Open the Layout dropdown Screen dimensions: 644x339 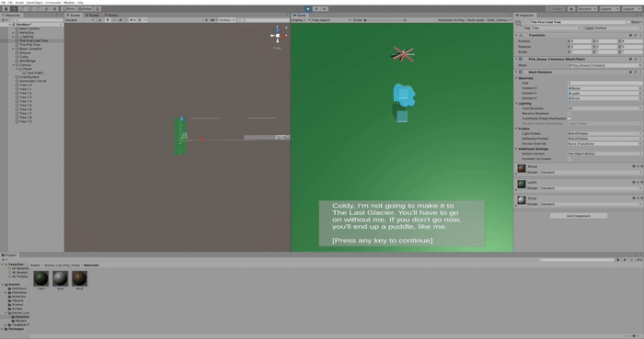point(630,8)
